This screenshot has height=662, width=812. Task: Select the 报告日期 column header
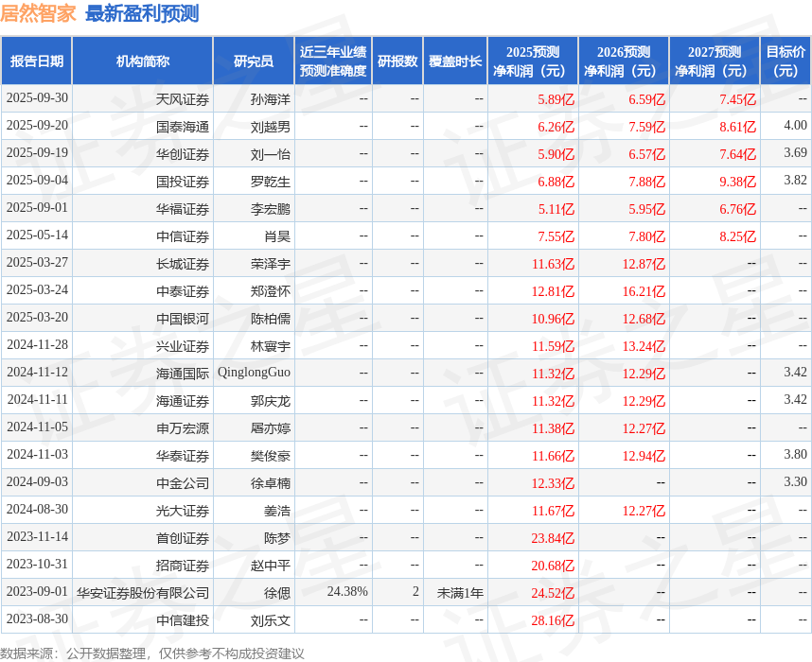point(36,61)
